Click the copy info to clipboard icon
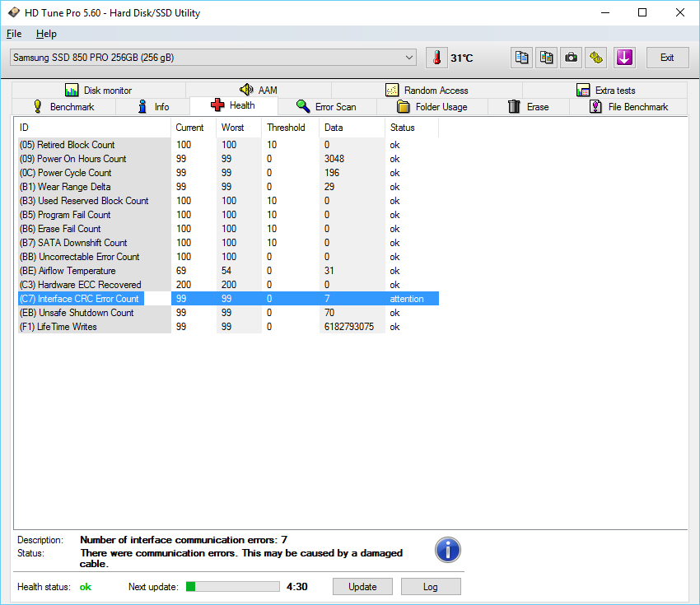The image size is (700, 605). click(521, 58)
